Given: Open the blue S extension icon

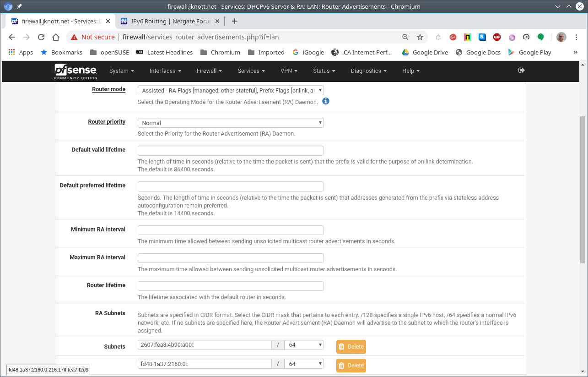Looking at the screenshot, I should click(x=482, y=37).
